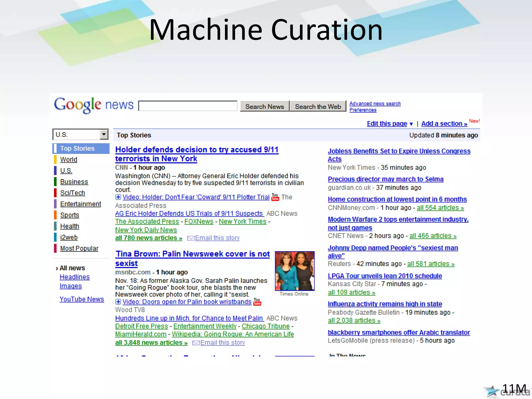The width and height of the screenshot is (532, 399).
Task: Click the yellow World color marker
Action: (55, 159)
